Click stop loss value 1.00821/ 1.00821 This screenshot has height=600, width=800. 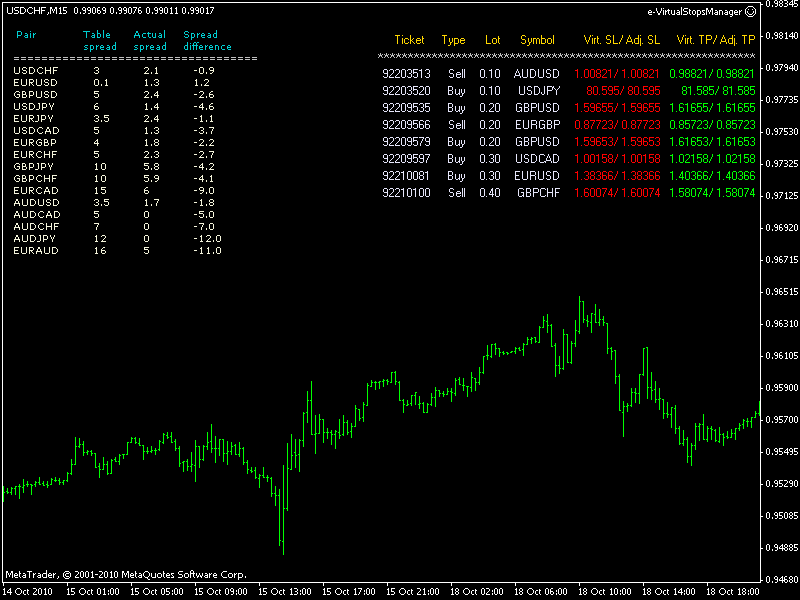click(617, 74)
